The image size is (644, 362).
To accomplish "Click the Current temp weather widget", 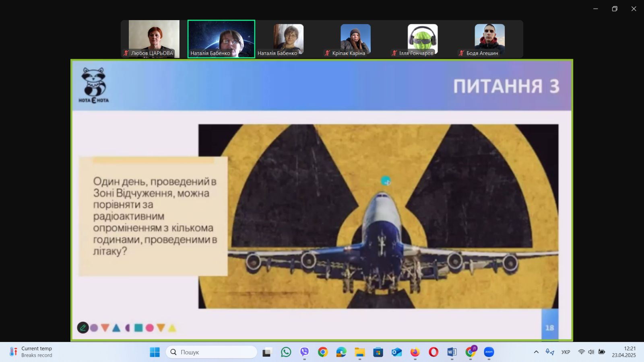I will [x=31, y=352].
